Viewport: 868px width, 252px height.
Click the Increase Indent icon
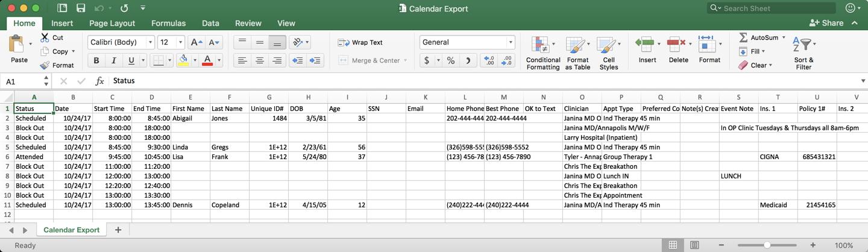(x=315, y=60)
